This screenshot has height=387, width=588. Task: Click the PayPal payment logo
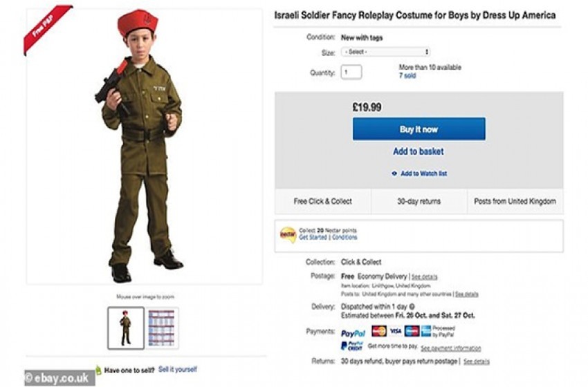point(353,333)
